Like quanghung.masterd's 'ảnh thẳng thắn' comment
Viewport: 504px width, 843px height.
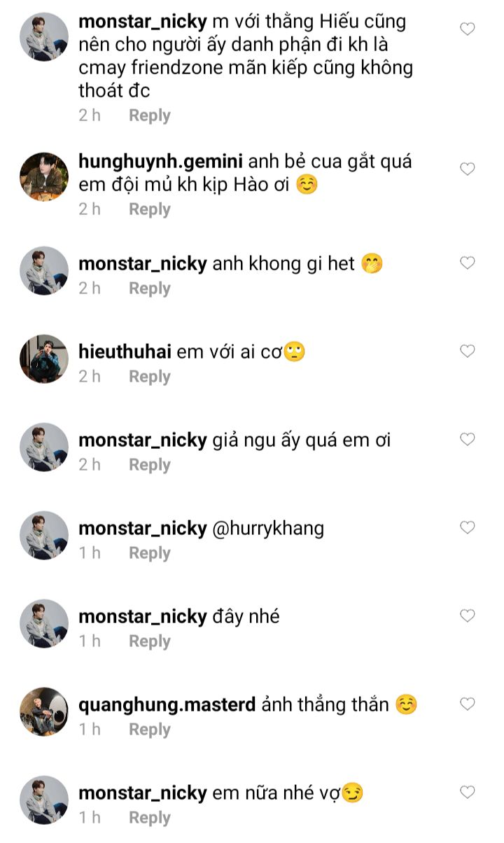(467, 704)
